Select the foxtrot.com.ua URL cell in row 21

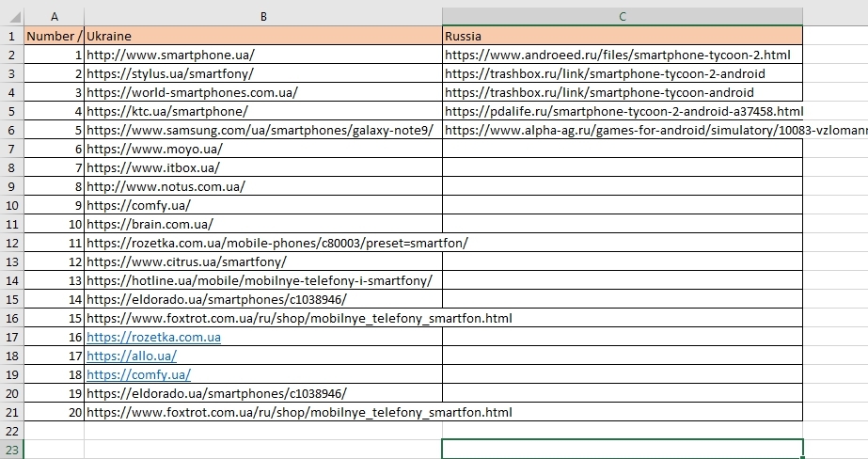coord(263,413)
